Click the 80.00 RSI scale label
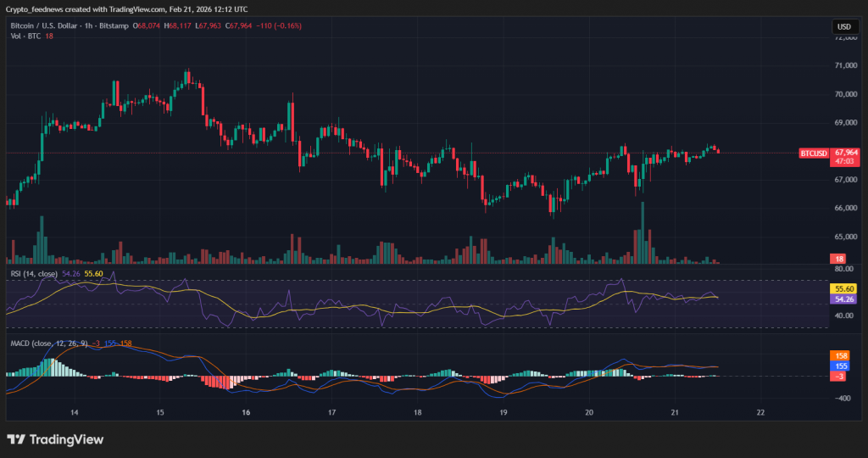The height and width of the screenshot is (458, 868). click(x=844, y=269)
